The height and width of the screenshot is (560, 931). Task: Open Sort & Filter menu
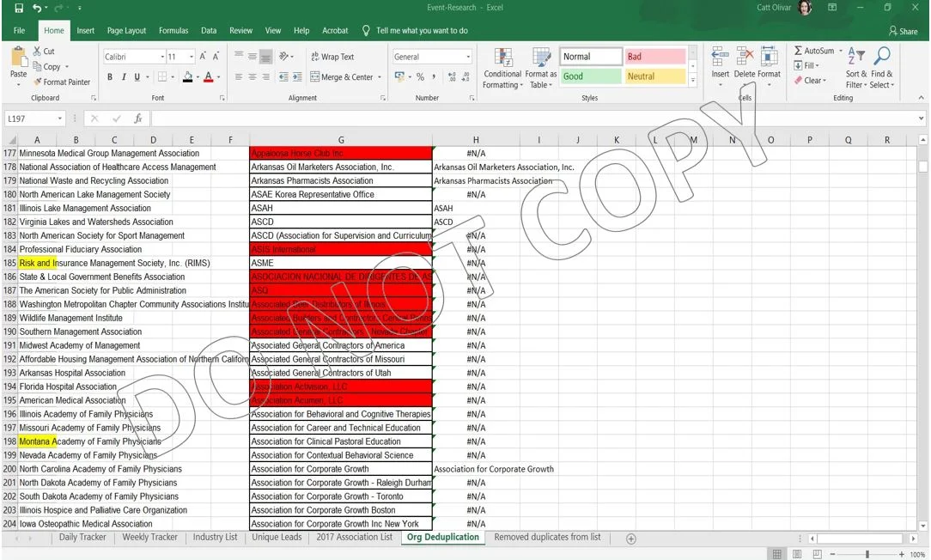pyautogui.click(x=856, y=69)
